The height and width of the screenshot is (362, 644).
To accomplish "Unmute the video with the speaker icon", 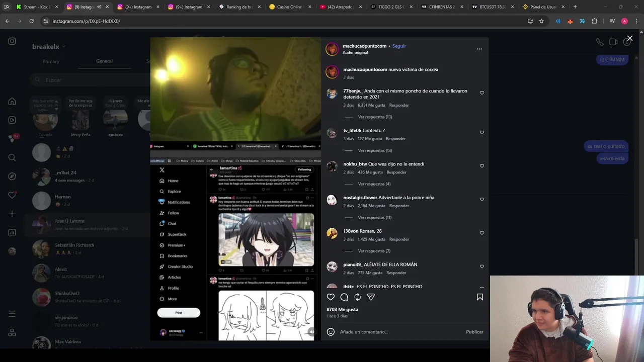I will coord(311,331).
